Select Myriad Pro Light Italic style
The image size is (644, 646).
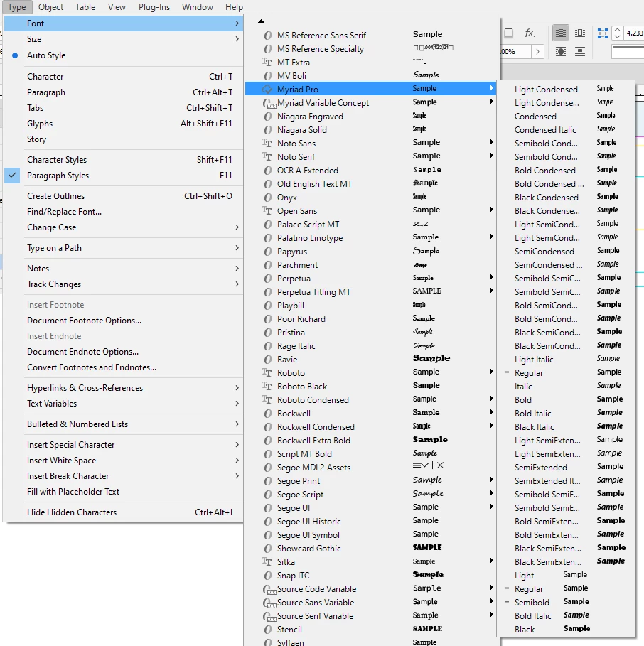566,360
